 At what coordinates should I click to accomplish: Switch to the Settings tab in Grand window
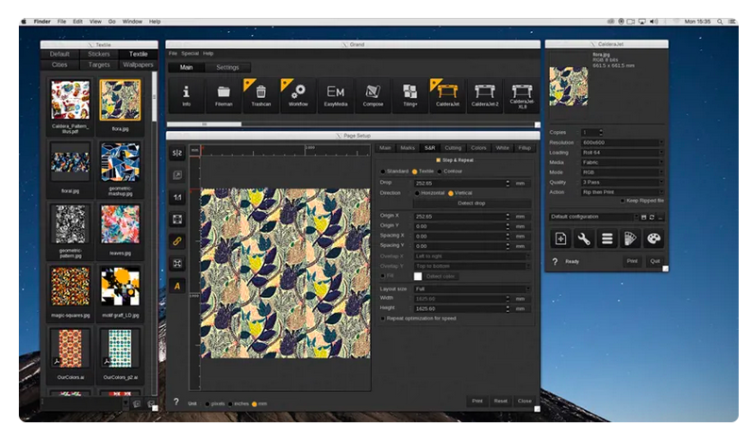tap(227, 67)
